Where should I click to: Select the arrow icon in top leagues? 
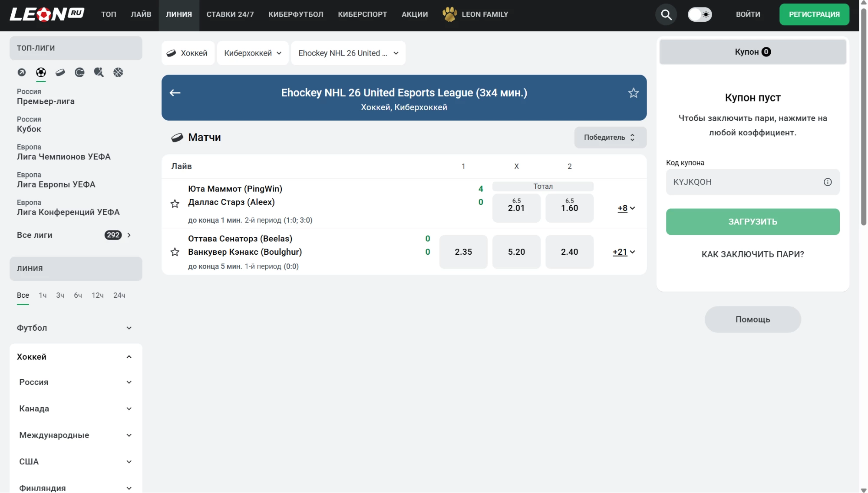click(22, 72)
